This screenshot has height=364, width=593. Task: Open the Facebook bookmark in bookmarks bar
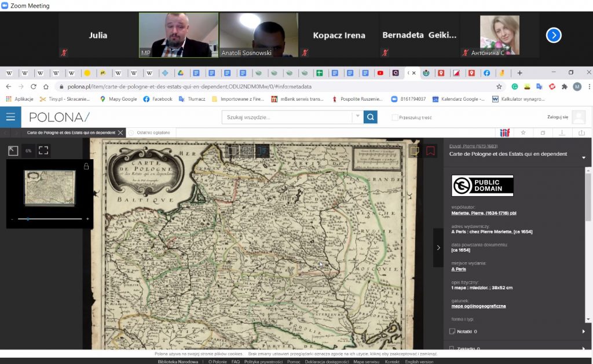(x=158, y=99)
